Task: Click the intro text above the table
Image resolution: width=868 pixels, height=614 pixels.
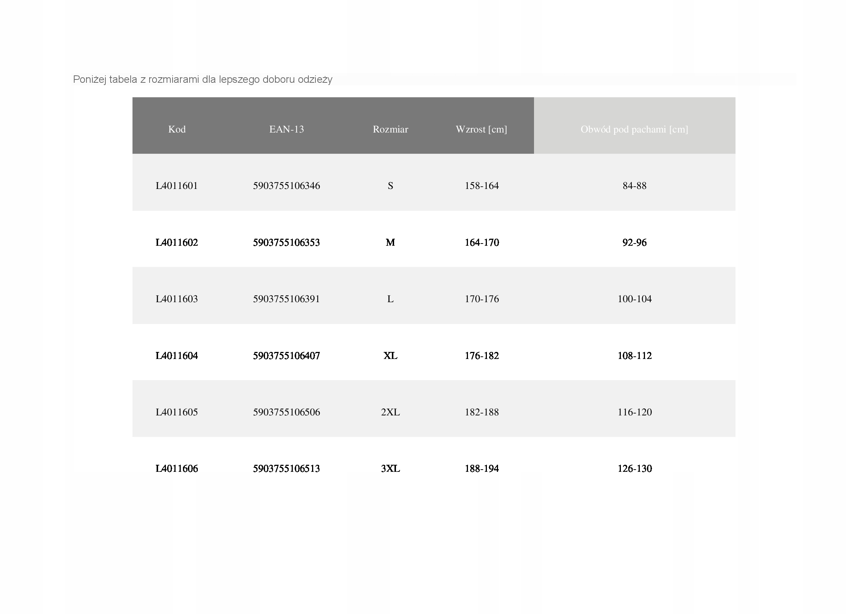Action: point(202,79)
